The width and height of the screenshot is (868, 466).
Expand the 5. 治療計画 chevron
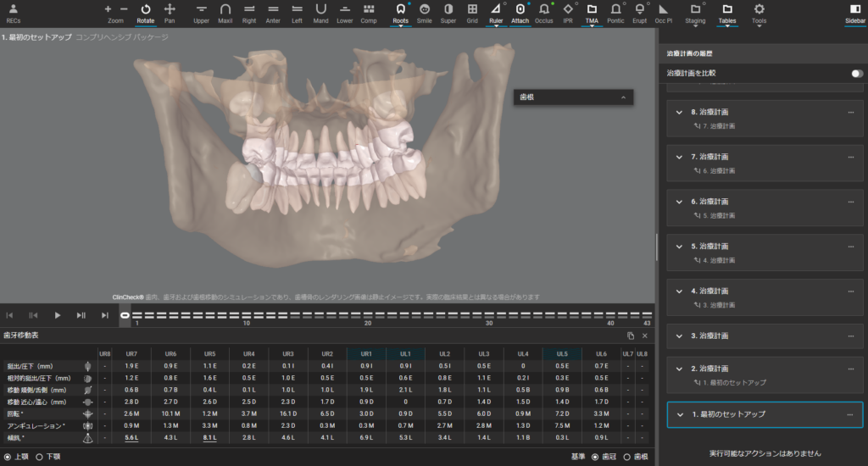point(680,247)
